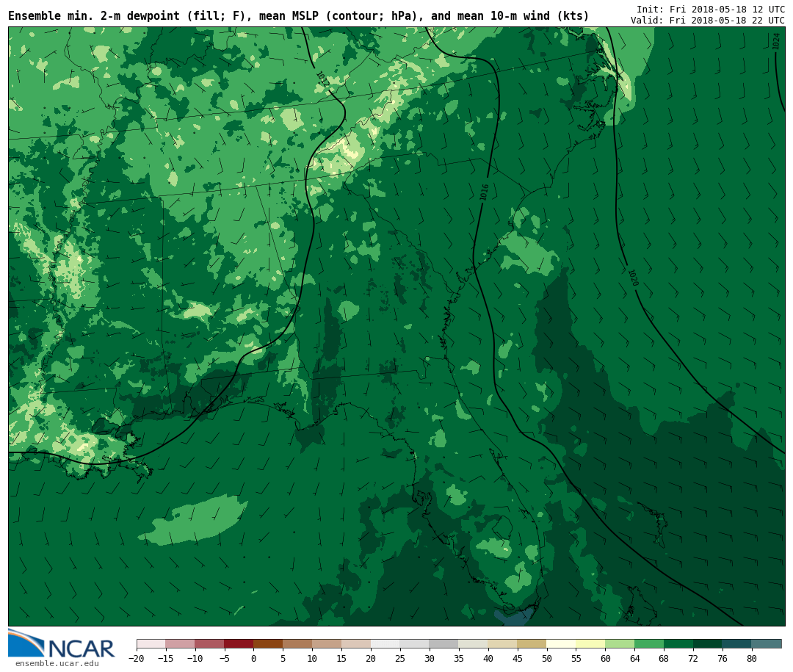
Task: Click the pale pink swatch between -20 and -15
Action: pyautogui.click(x=151, y=644)
